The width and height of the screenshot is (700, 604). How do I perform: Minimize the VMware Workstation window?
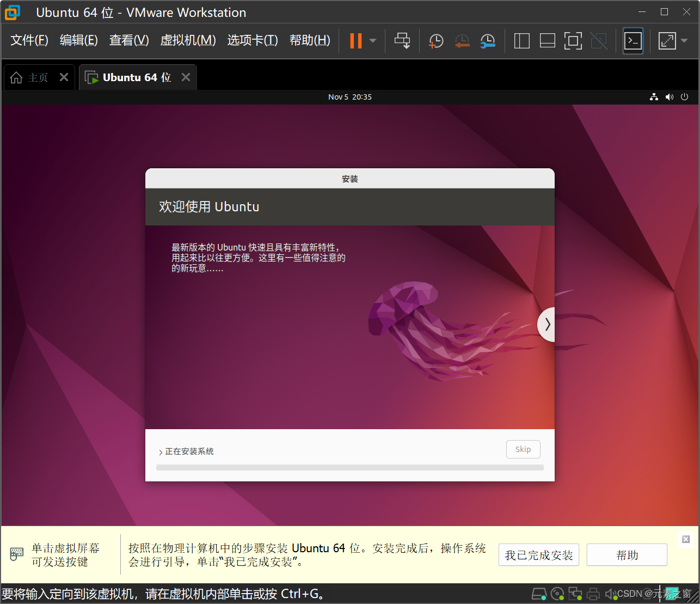[642, 12]
